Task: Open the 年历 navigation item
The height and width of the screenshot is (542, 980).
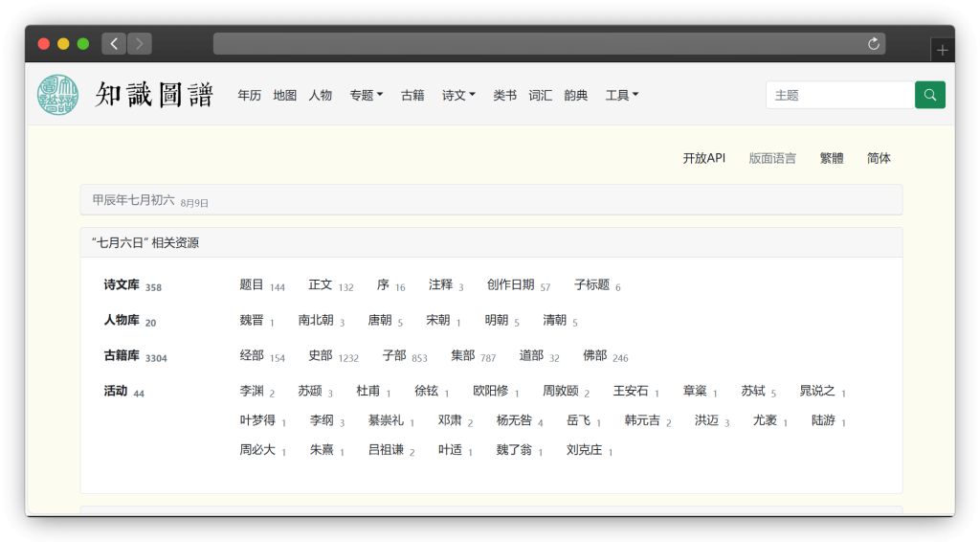Action: click(x=249, y=96)
